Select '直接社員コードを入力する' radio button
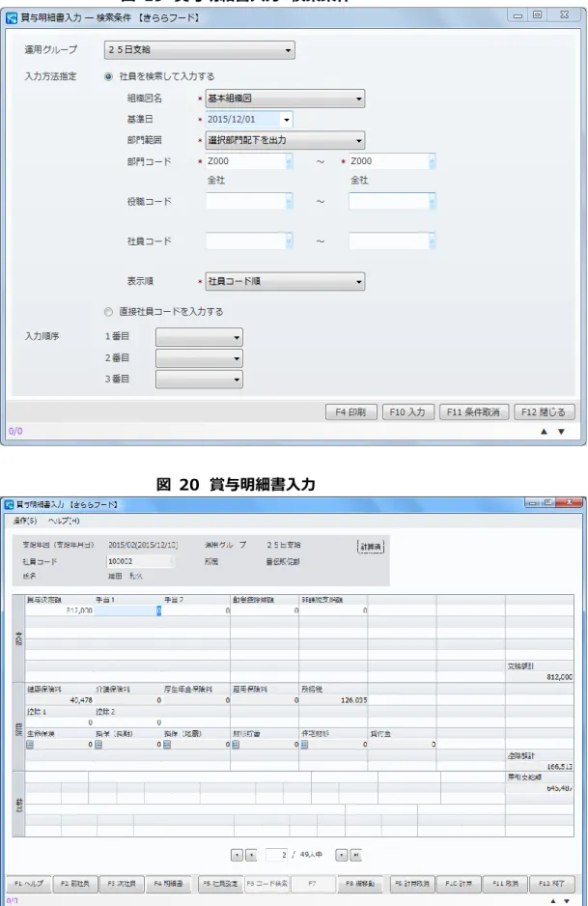The height and width of the screenshot is (906, 588). (108, 311)
